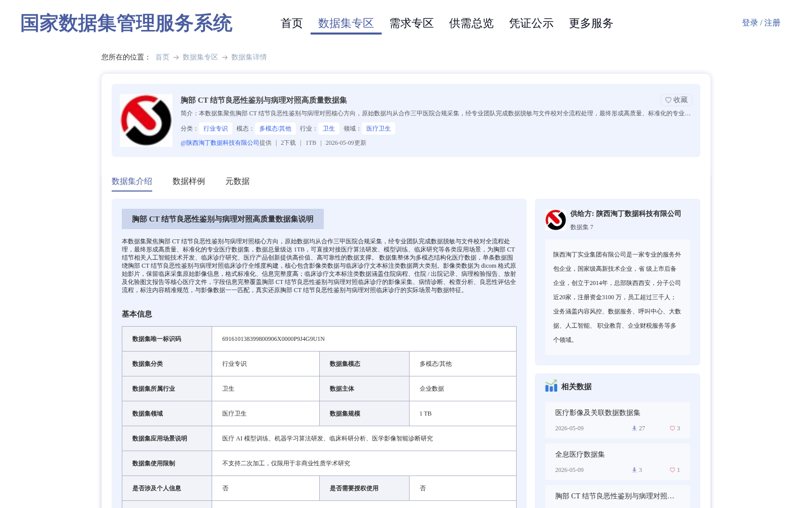Click 数据集应用场景说明 row label

coord(167,438)
